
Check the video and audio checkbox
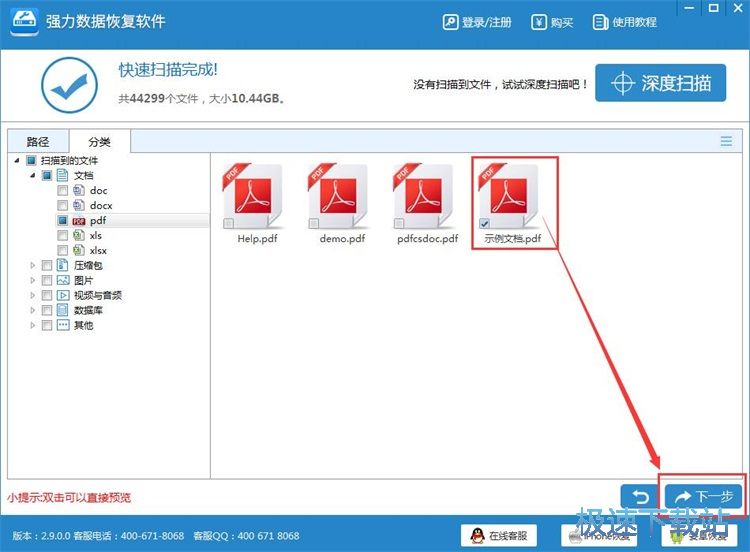[x=47, y=295]
